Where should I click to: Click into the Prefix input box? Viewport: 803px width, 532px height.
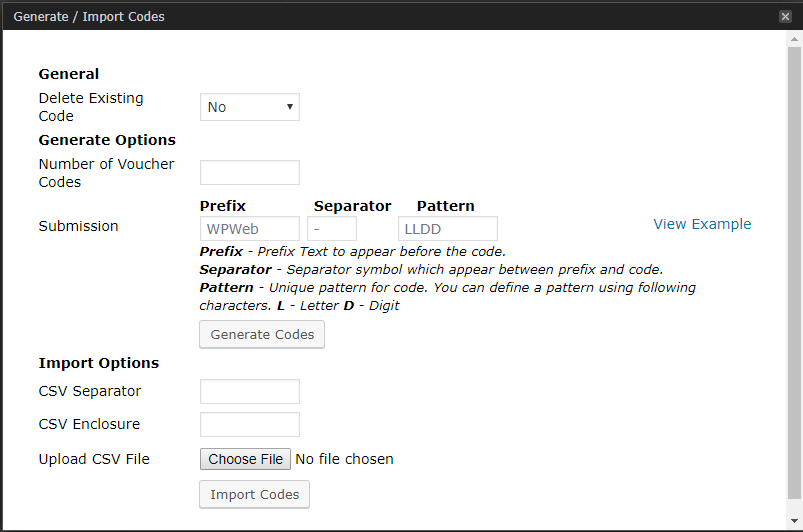[250, 229]
